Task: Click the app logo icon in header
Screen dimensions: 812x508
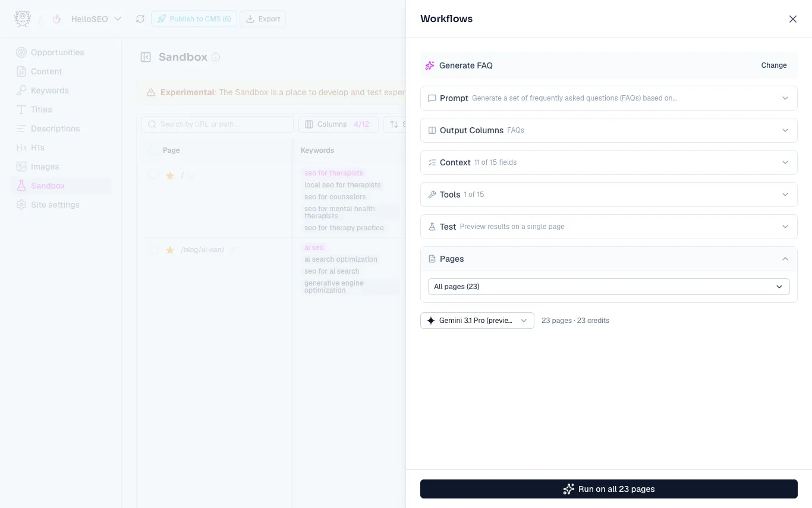Action: click(23, 18)
